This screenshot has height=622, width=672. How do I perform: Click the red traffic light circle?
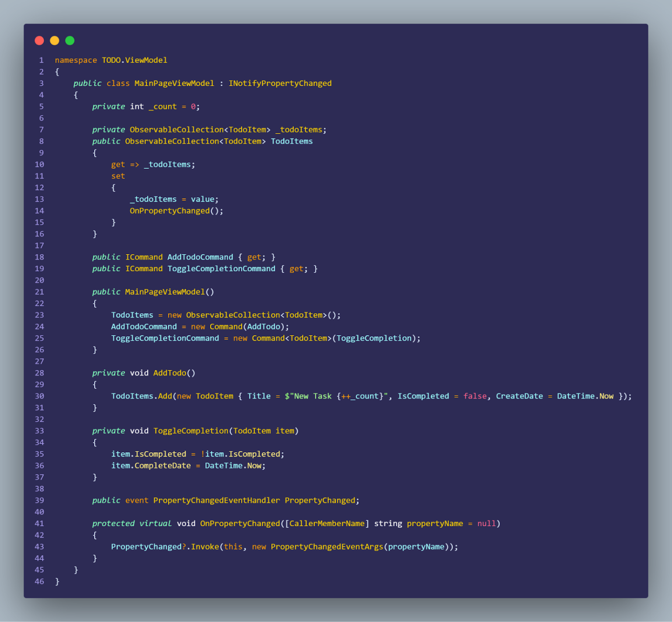click(39, 40)
